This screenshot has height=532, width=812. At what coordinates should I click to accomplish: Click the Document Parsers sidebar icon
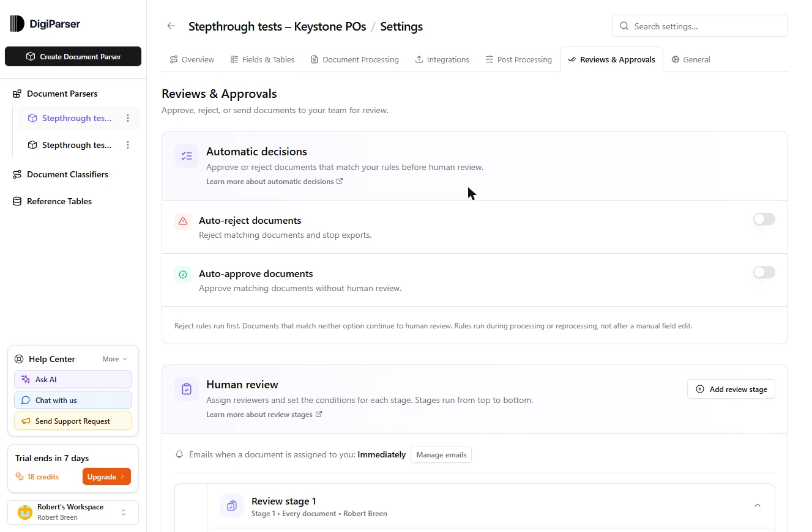click(17, 94)
